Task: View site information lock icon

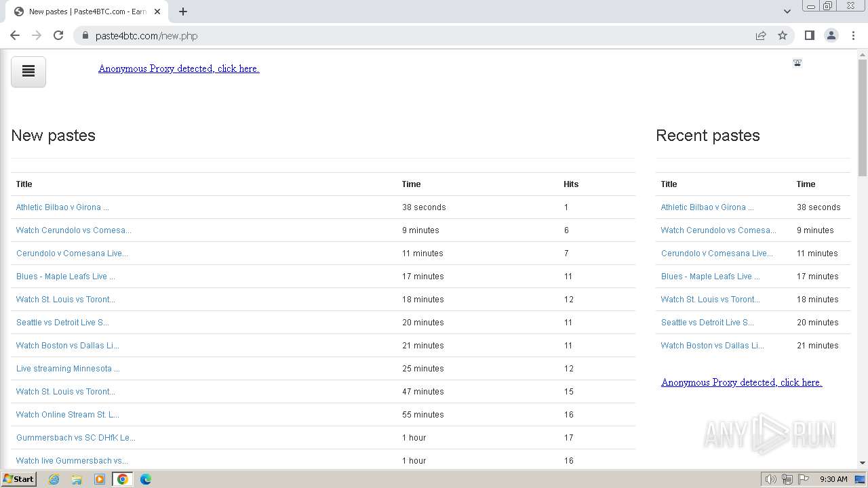Action: click(85, 35)
